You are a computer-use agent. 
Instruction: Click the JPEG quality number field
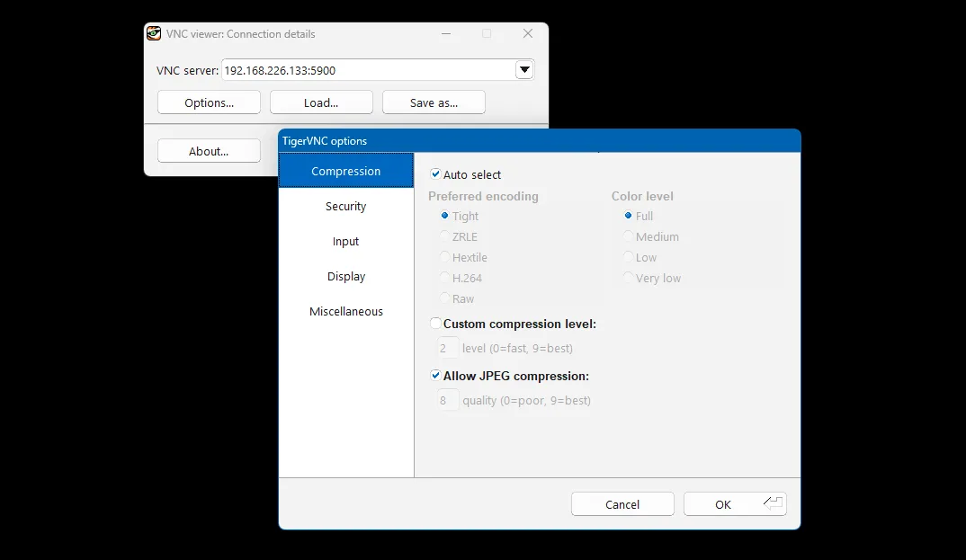pos(448,401)
